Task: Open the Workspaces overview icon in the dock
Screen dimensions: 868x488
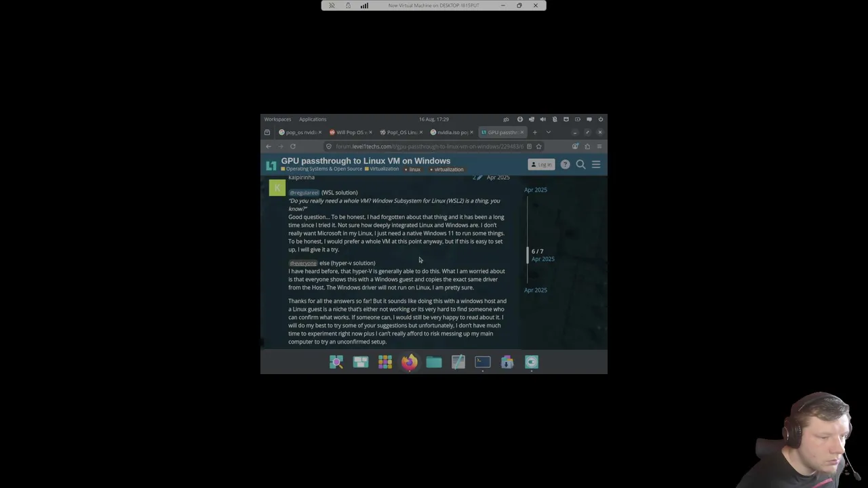Action: tap(361, 363)
